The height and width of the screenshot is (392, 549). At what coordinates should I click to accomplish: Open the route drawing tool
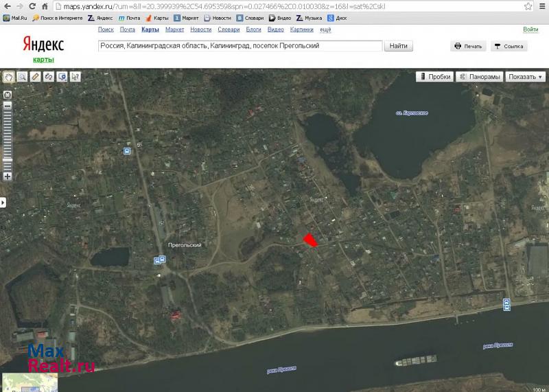[49, 77]
